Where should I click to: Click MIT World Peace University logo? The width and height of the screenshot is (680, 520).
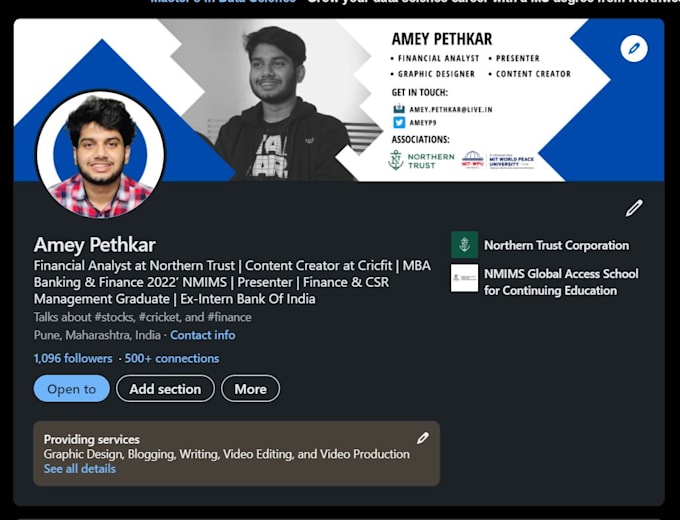498,160
